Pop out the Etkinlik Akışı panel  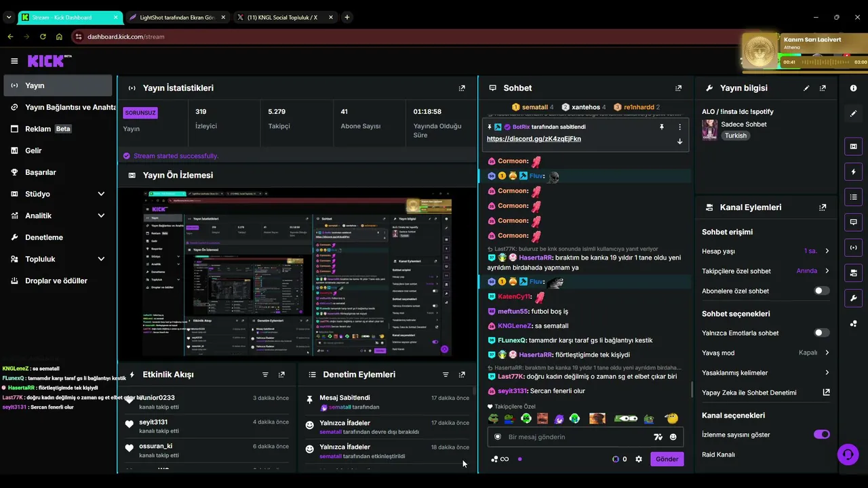click(281, 374)
